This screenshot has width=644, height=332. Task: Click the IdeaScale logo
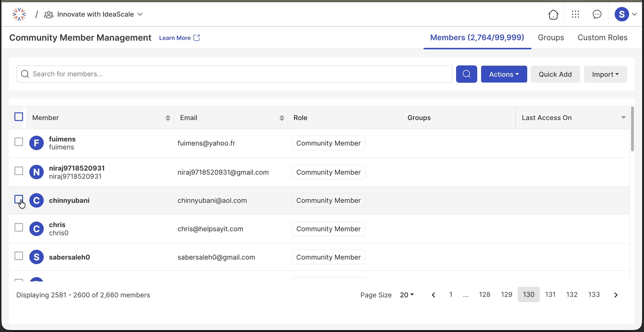click(19, 14)
